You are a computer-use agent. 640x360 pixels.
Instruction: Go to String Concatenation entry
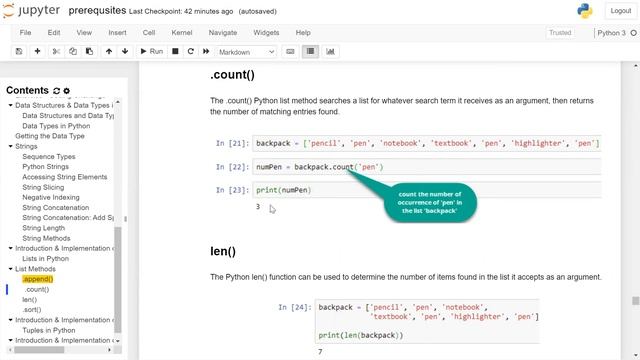tap(56, 207)
